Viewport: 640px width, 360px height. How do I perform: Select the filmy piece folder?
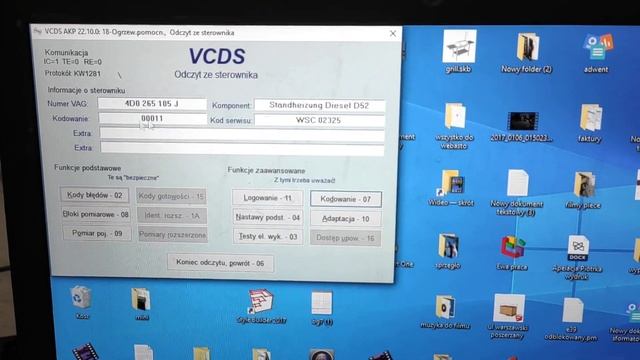[x=584, y=190]
